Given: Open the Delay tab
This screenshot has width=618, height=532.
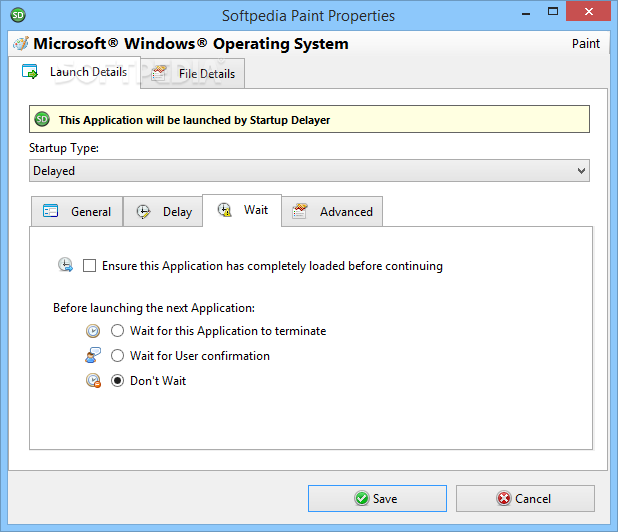Looking at the screenshot, I should click(163, 212).
